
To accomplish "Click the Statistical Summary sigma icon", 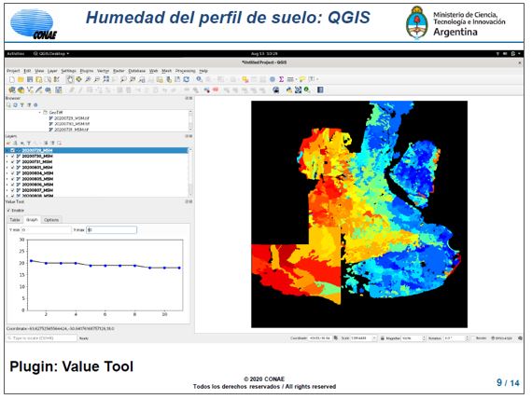I will [281, 79].
